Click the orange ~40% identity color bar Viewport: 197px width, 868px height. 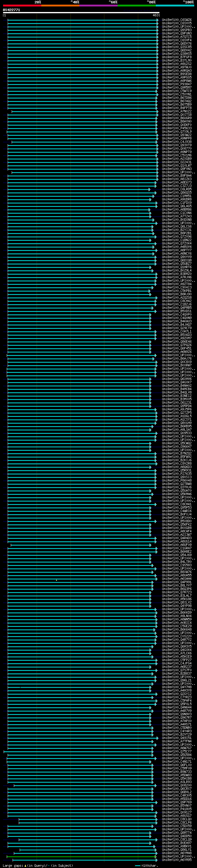pos(60,6)
